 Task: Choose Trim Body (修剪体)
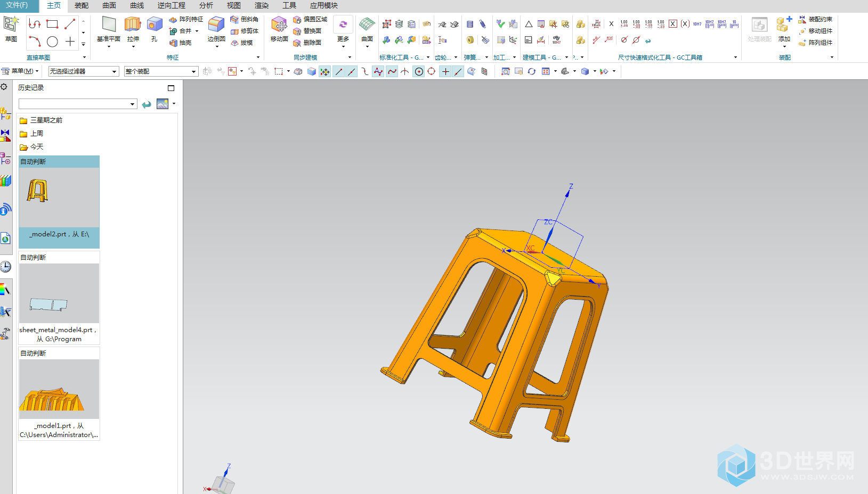tap(245, 31)
